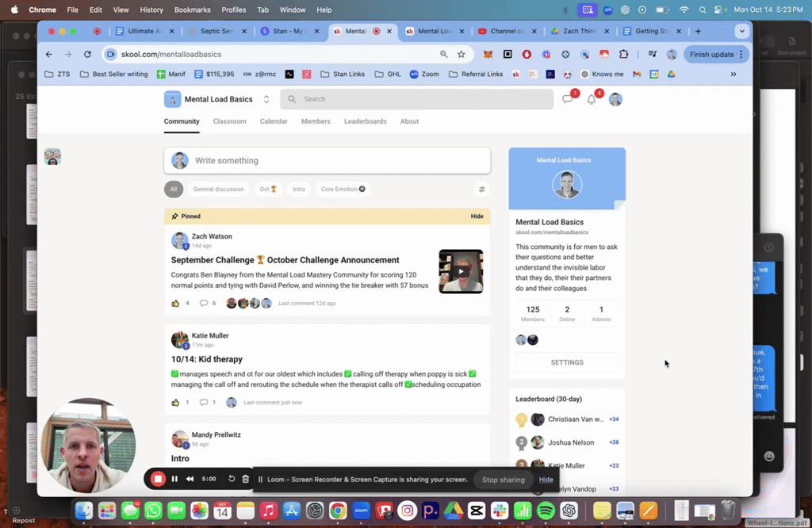Pause the Loom recording
This screenshot has height=528, width=812.
click(174, 479)
